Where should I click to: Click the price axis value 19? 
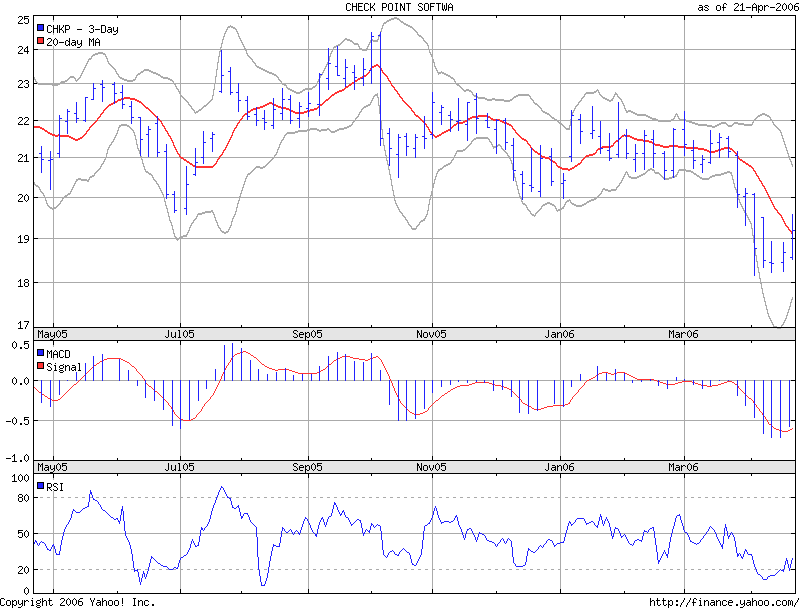click(23, 239)
